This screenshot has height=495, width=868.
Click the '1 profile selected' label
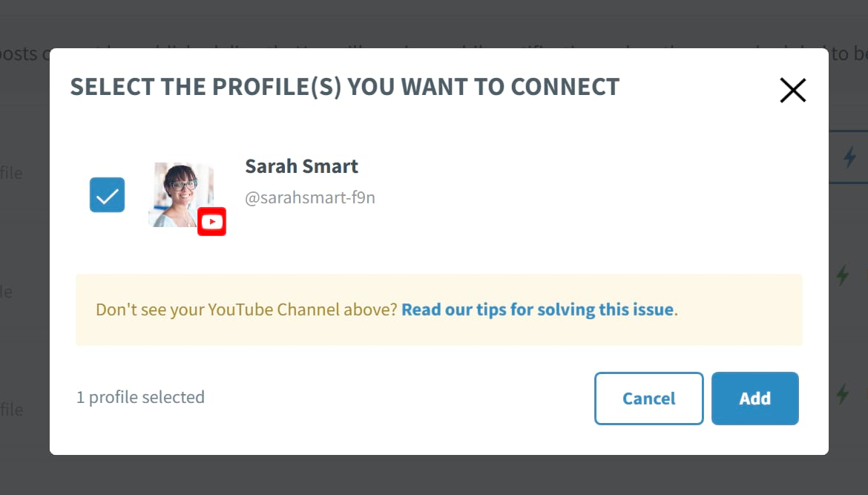pyautogui.click(x=140, y=397)
